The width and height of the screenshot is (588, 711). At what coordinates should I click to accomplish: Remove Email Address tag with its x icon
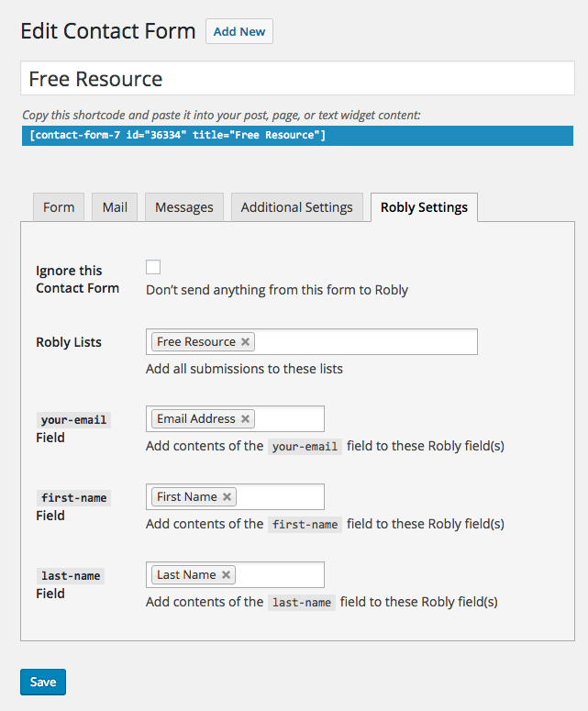click(x=245, y=419)
